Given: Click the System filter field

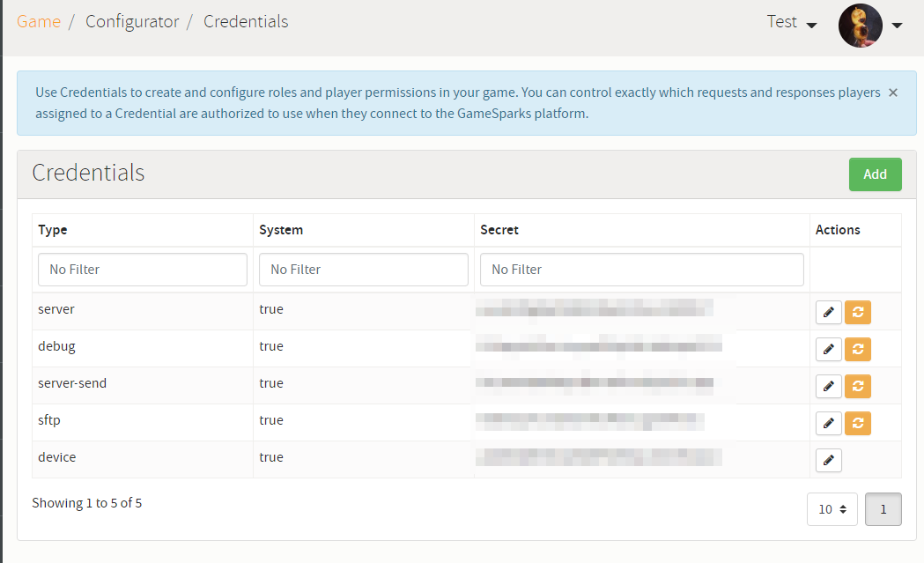Looking at the screenshot, I should 363,269.
